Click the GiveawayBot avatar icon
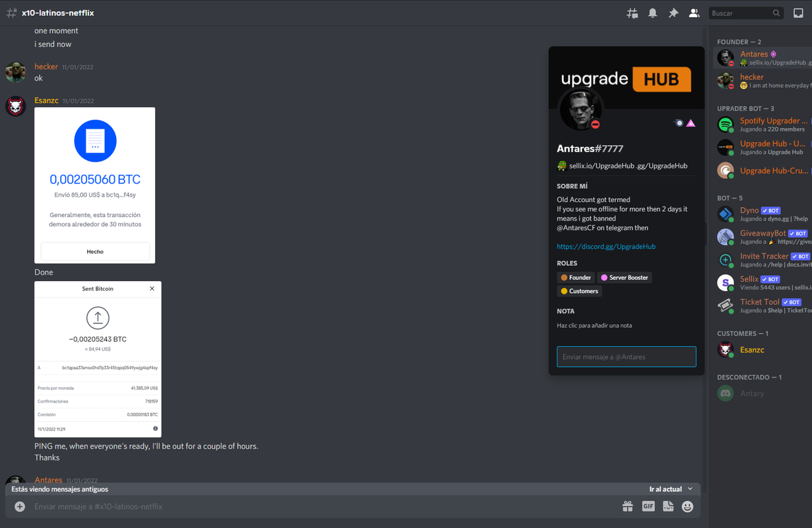The image size is (812, 528). pos(726,237)
